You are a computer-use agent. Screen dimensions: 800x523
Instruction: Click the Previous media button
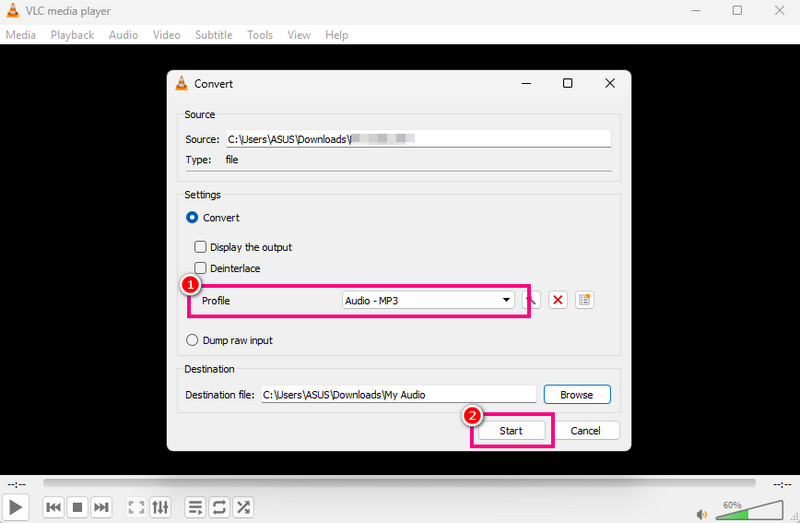[x=54, y=507]
